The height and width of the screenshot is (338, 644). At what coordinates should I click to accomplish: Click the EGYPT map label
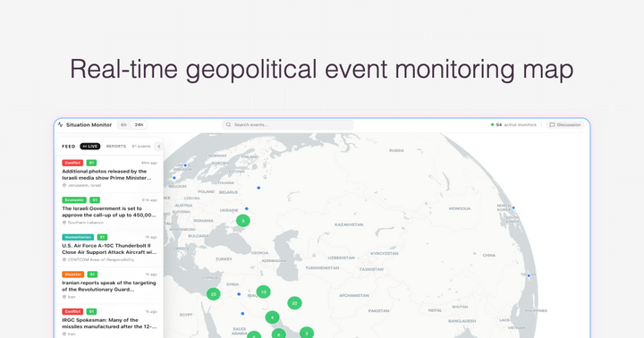tap(186, 315)
